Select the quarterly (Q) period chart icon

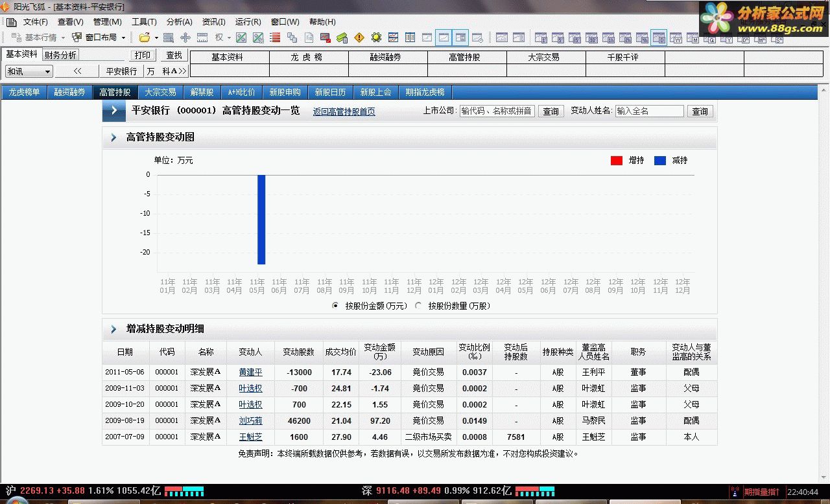[709, 39]
